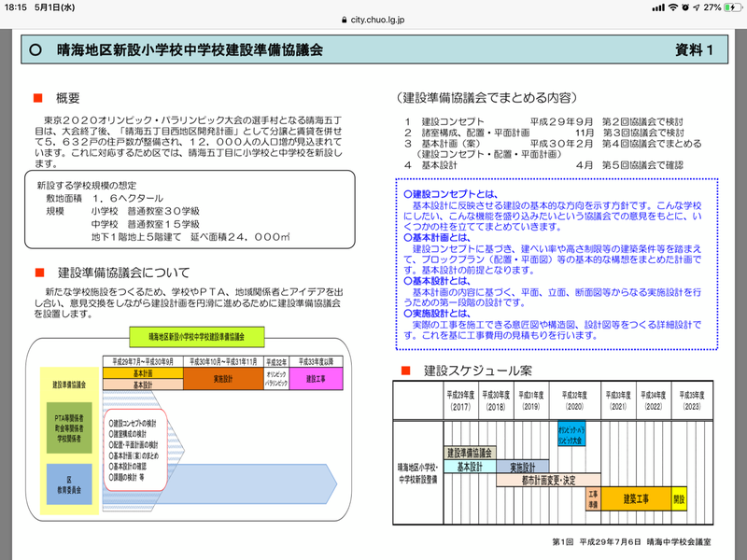Image resolution: width=747 pixels, height=560 pixels.
Task: Click the blue heading ○建設コンセプトとは、
Action: (451, 194)
